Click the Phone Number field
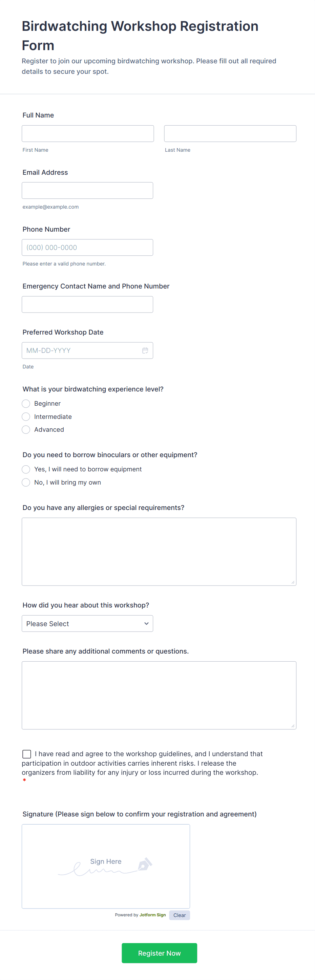Screen dimensions: 315x980 coord(87,247)
